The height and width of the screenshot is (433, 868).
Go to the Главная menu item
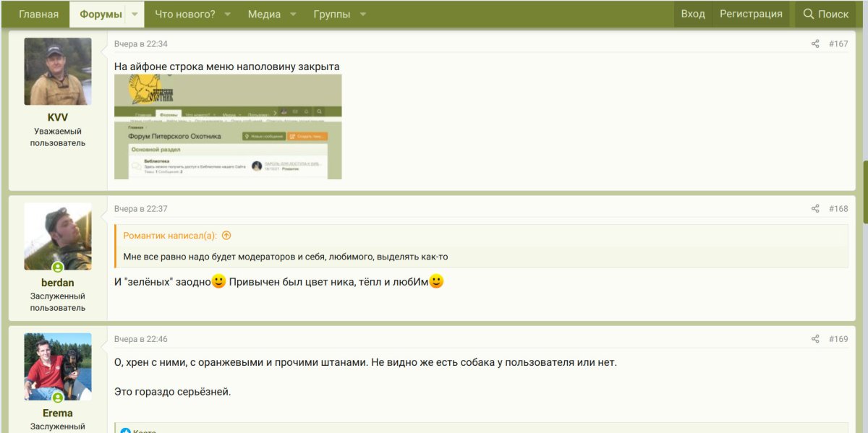[39, 14]
